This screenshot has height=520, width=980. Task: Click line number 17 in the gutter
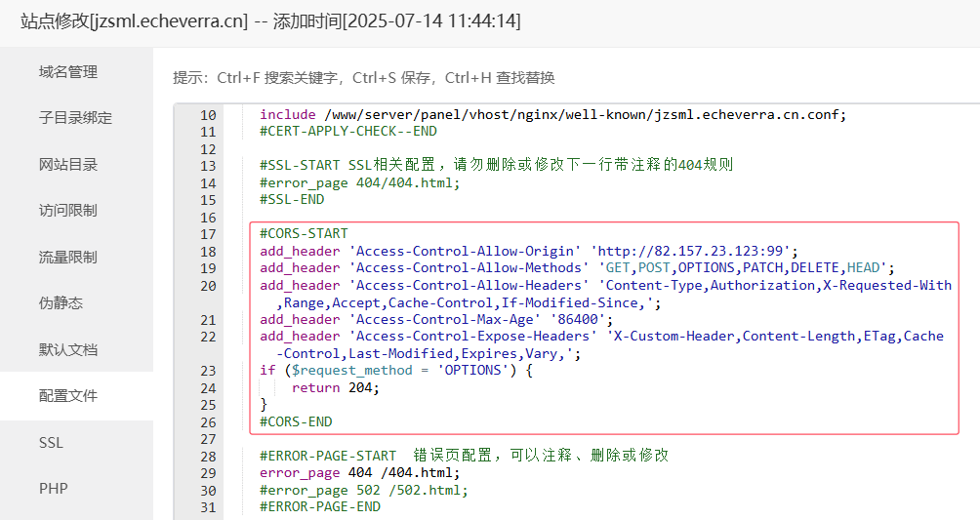207,234
